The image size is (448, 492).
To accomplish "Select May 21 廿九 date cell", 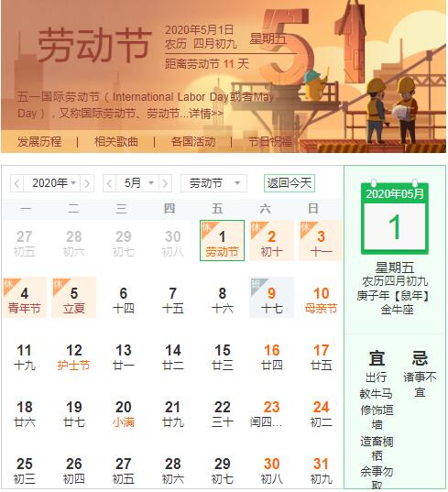I will tap(173, 411).
